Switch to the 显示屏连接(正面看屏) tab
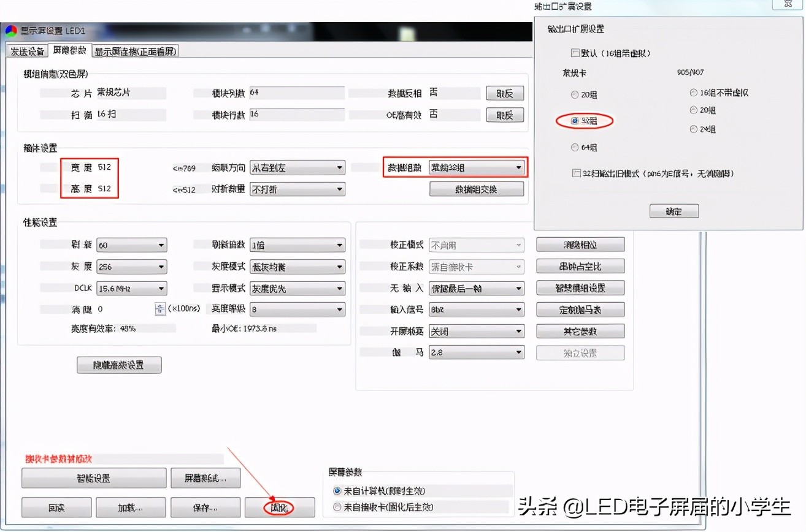The width and height of the screenshot is (806, 532). pyautogui.click(x=135, y=51)
